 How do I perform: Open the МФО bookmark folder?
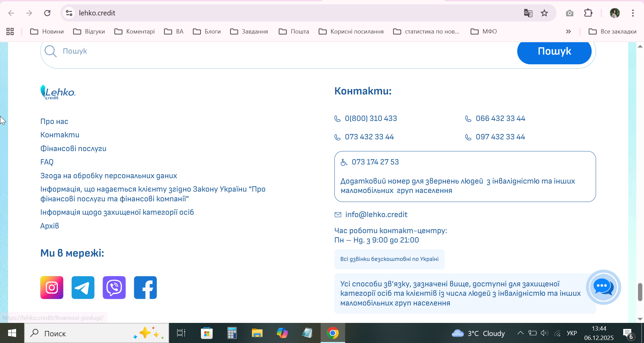[x=484, y=31]
